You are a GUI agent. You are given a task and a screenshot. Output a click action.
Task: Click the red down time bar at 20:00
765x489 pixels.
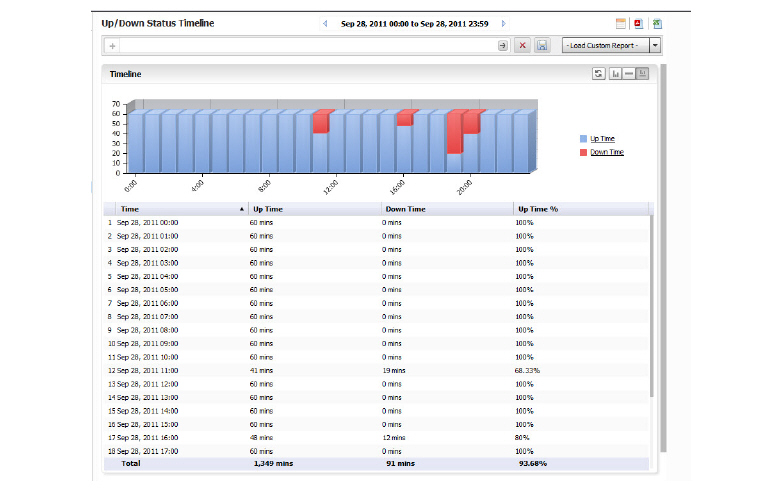coord(471,124)
